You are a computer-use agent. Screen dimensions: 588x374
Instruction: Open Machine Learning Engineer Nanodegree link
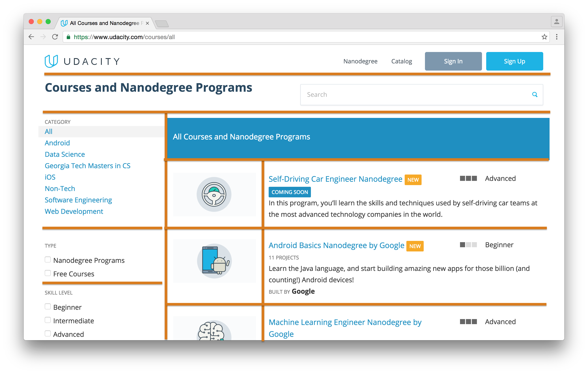(345, 328)
